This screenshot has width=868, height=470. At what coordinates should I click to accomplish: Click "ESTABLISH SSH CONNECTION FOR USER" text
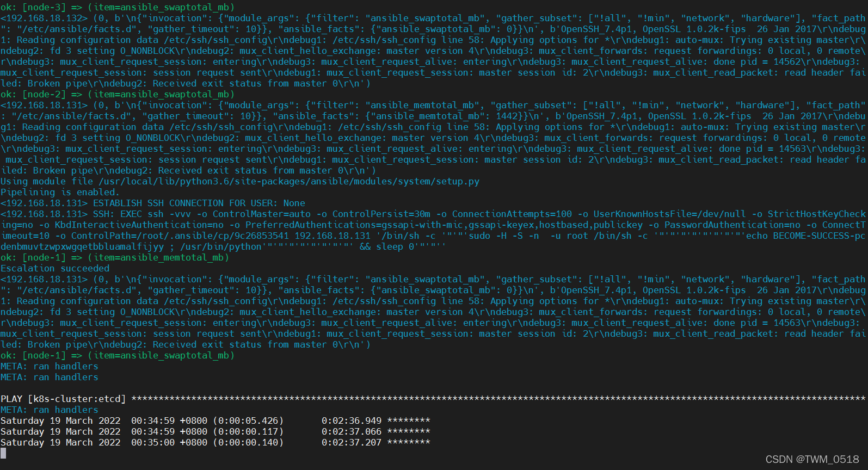(185, 203)
